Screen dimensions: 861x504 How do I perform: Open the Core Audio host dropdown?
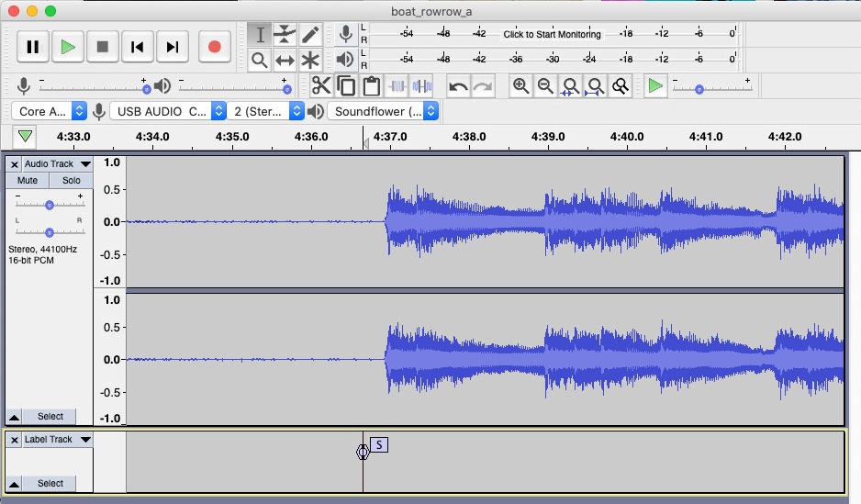(x=50, y=111)
